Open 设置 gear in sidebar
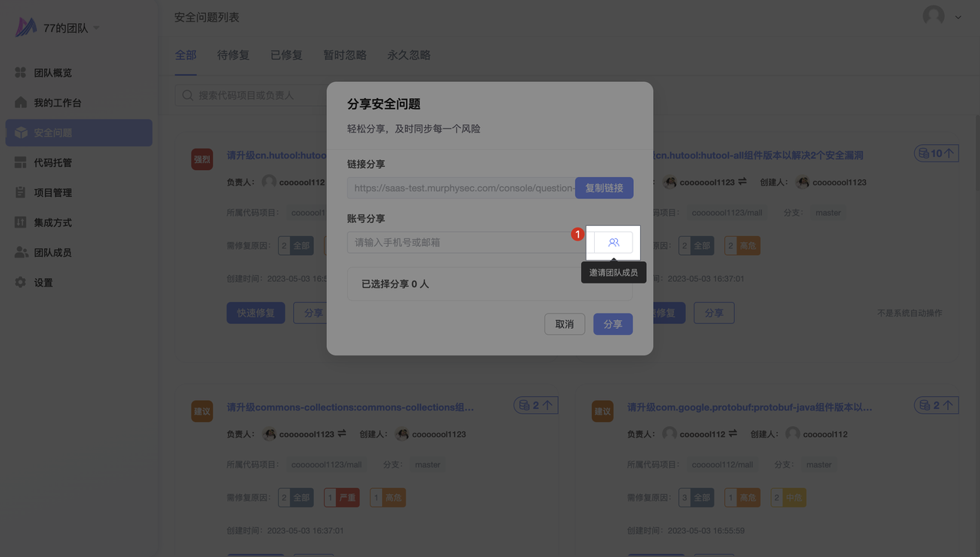980x557 pixels. (43, 283)
